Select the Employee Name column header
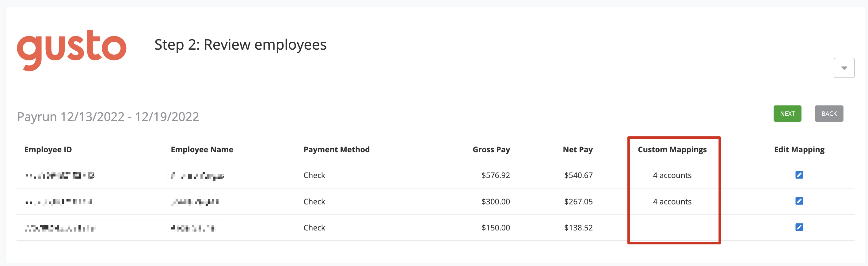Viewport: 868px width, 266px height. point(202,150)
